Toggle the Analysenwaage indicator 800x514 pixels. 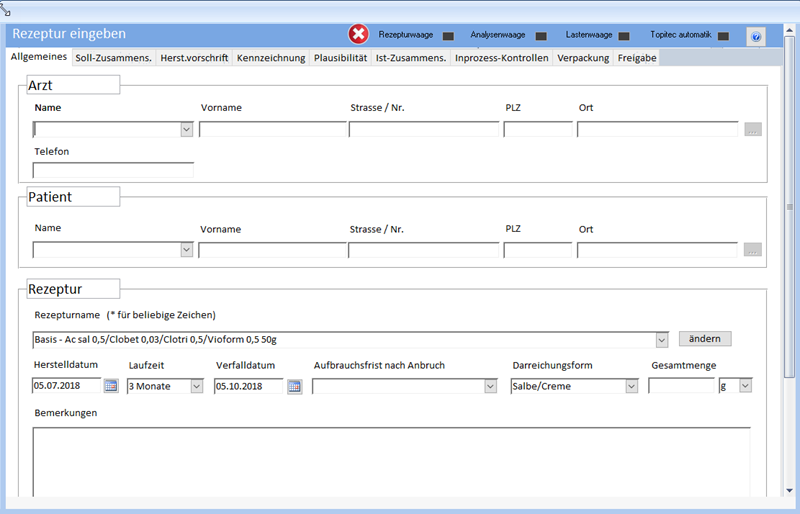coord(541,36)
